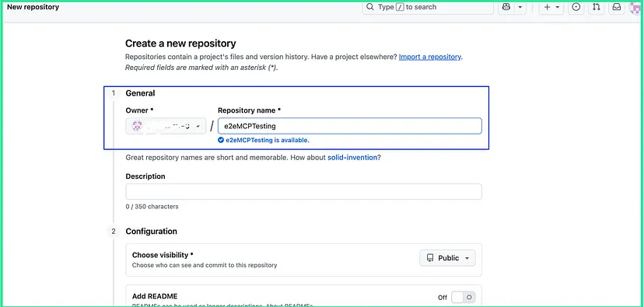Open the Owner dropdown
This screenshot has height=307, width=644.
pos(166,126)
